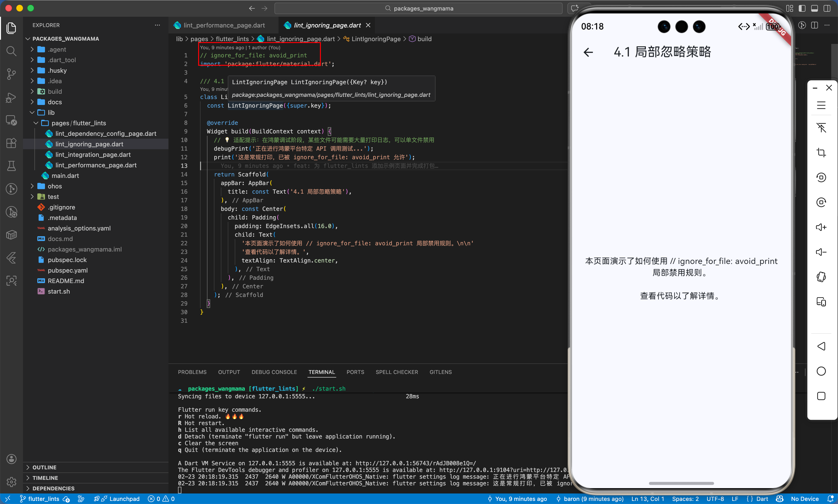Toggle secondary side bar layout button

[x=827, y=8]
